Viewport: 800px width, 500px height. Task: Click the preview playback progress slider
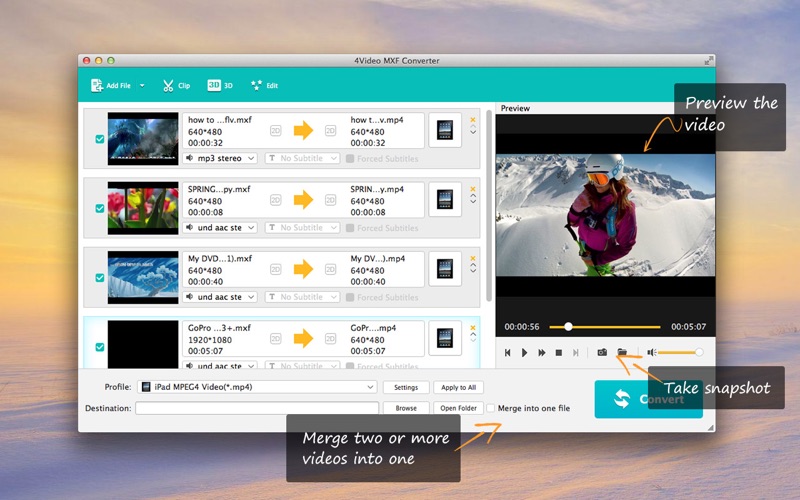coord(610,327)
